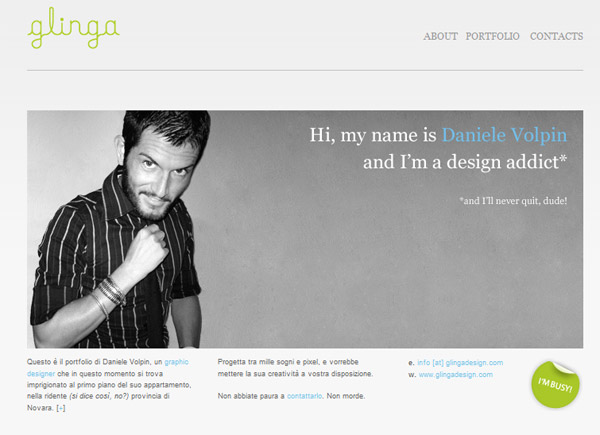Click the 'Progetta tra mille sogni' paragraph
Image resolution: width=600 pixels, height=435 pixels.
coord(295,368)
